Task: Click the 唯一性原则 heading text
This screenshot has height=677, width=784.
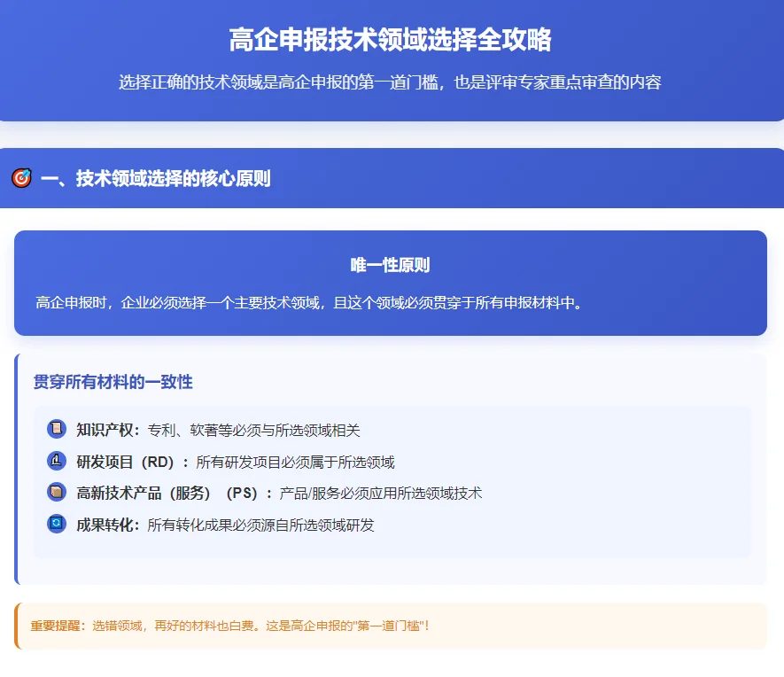Action: point(391,262)
